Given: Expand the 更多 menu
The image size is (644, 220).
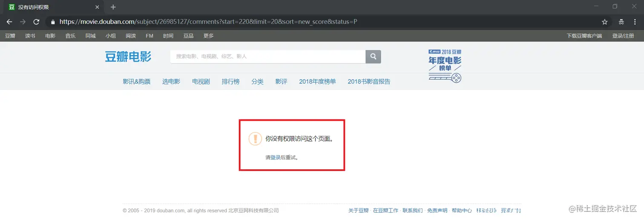Looking at the screenshot, I should [x=208, y=36].
